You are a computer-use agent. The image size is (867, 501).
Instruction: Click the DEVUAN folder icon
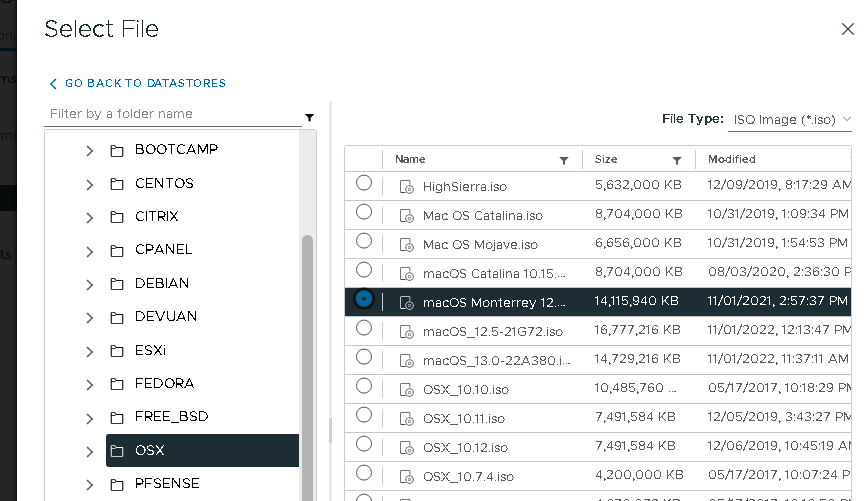coord(117,317)
